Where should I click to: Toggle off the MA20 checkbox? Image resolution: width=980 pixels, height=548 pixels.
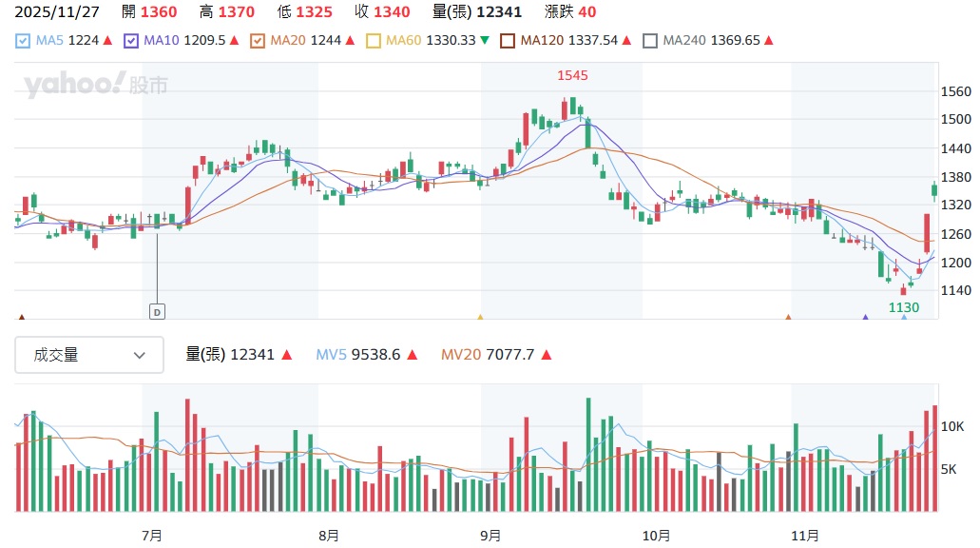point(257,41)
